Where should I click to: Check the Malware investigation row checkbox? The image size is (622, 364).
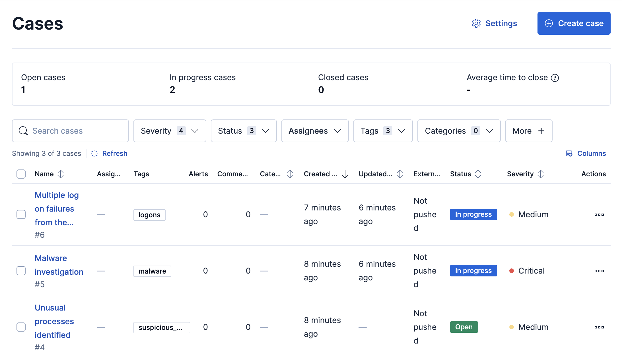click(x=21, y=271)
